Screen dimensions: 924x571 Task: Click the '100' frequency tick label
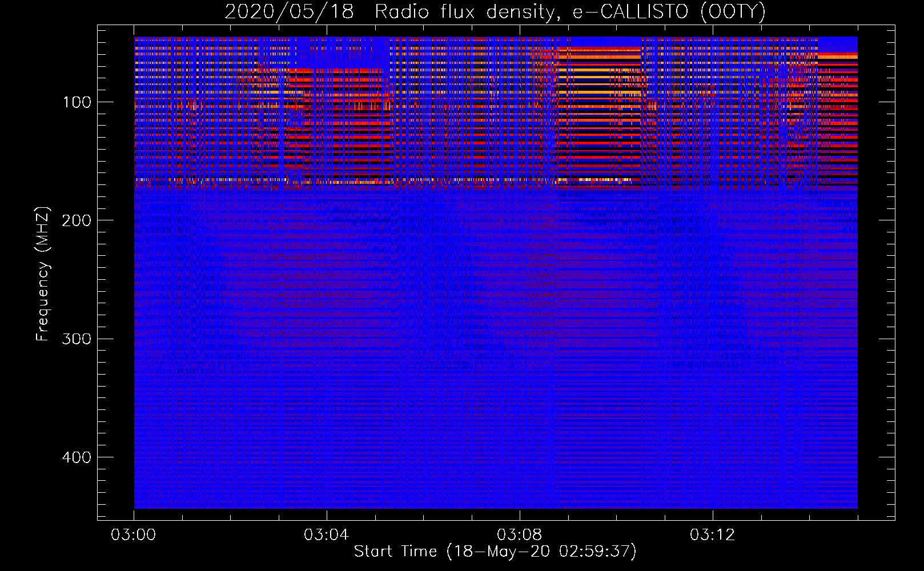pos(77,102)
